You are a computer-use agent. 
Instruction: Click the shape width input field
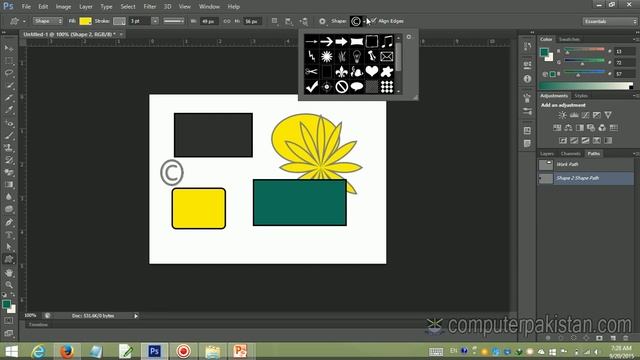(x=209, y=21)
